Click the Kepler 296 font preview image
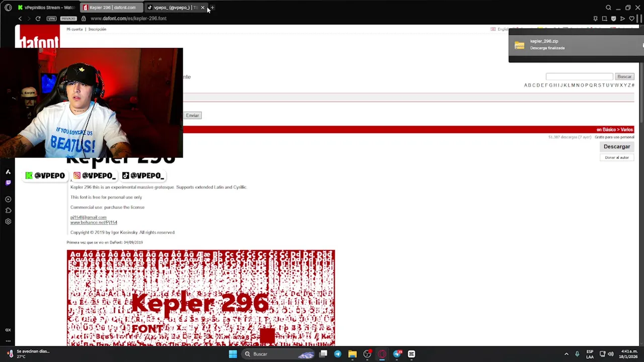Image resolution: width=644 pixels, height=362 pixels. point(201,298)
